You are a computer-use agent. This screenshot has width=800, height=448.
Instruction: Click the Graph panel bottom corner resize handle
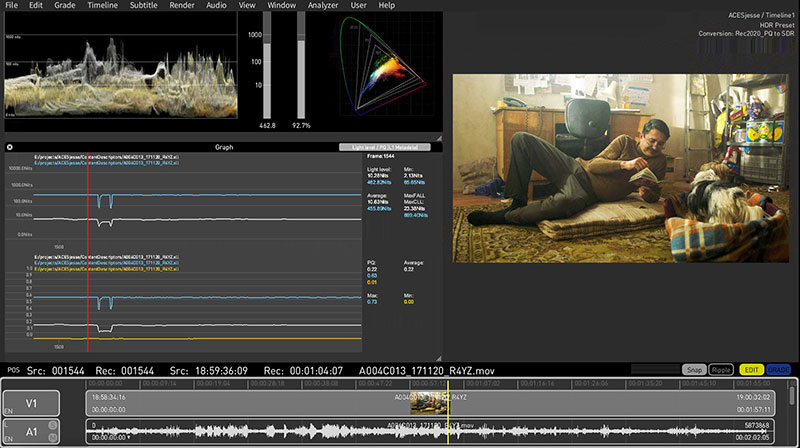click(x=439, y=359)
